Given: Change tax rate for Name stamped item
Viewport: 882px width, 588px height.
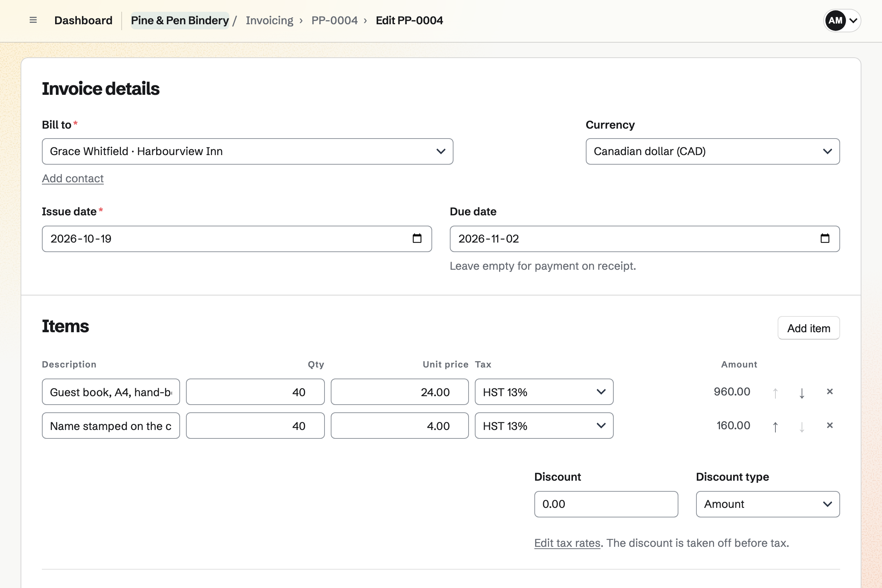Looking at the screenshot, I should click(544, 426).
